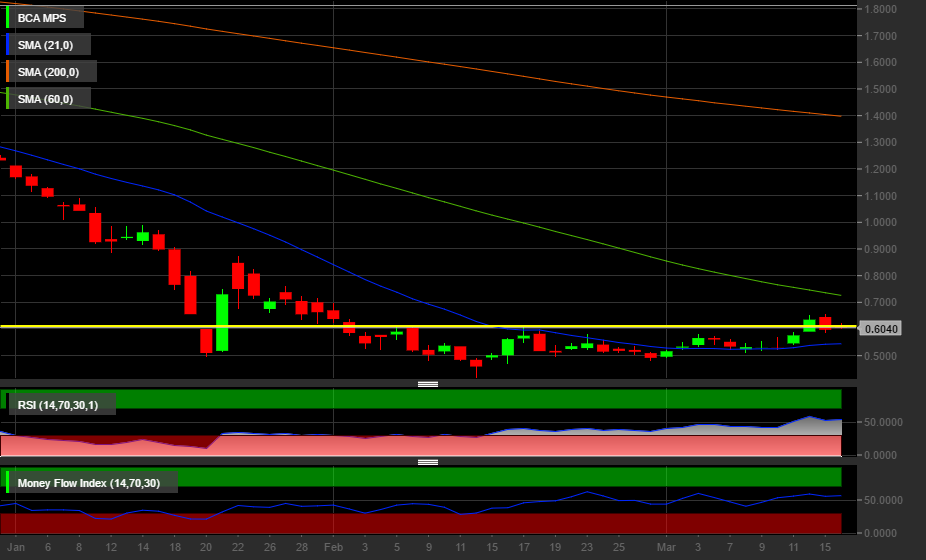Grab the splitter handle above Money Flow panel
The height and width of the screenshot is (560, 926).
tap(428, 462)
